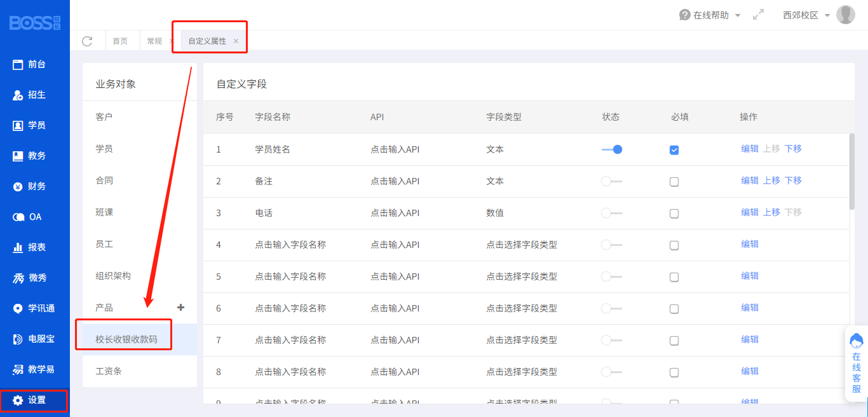868x417 pixels.
Task: Click 下移 link for 备注 row
Action: (793, 181)
